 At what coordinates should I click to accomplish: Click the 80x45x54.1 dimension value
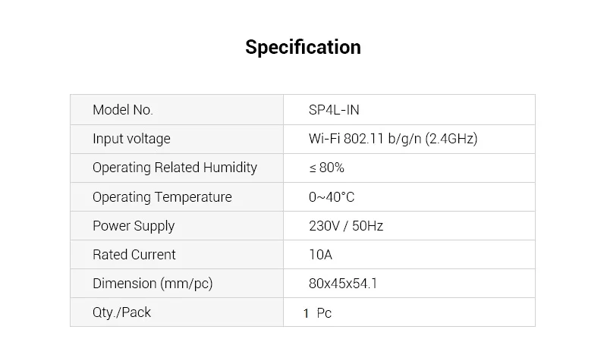coord(343,284)
